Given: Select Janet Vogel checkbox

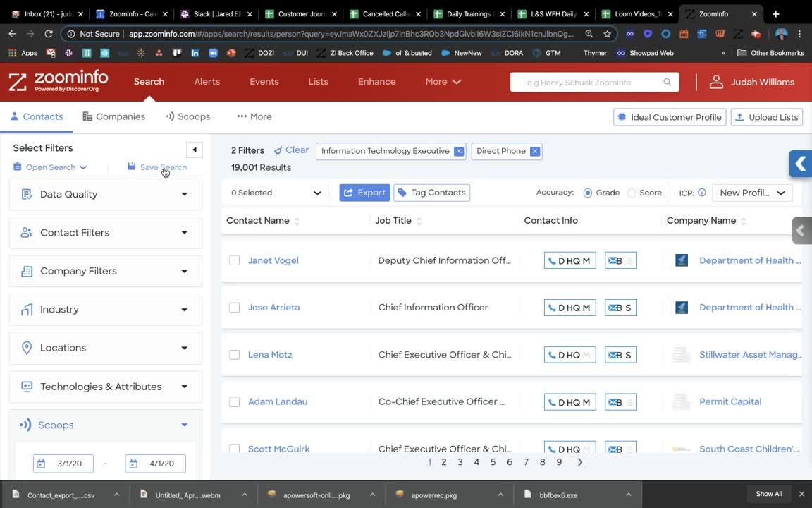Looking at the screenshot, I should pos(235,260).
